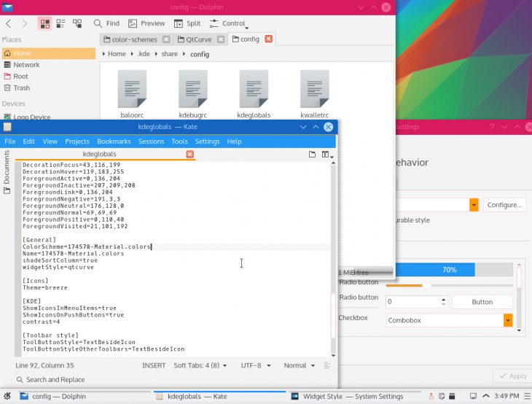Viewport: 532px width, 404px height.
Task: Close the color-schemes tab
Action: (x=166, y=39)
